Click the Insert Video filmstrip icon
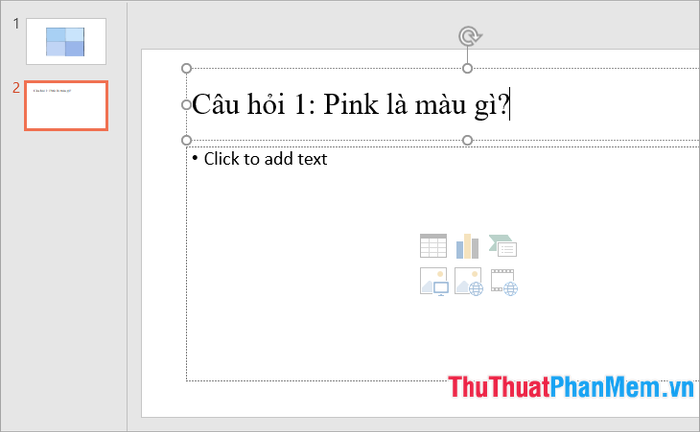This screenshot has height=432, width=700. tap(504, 282)
